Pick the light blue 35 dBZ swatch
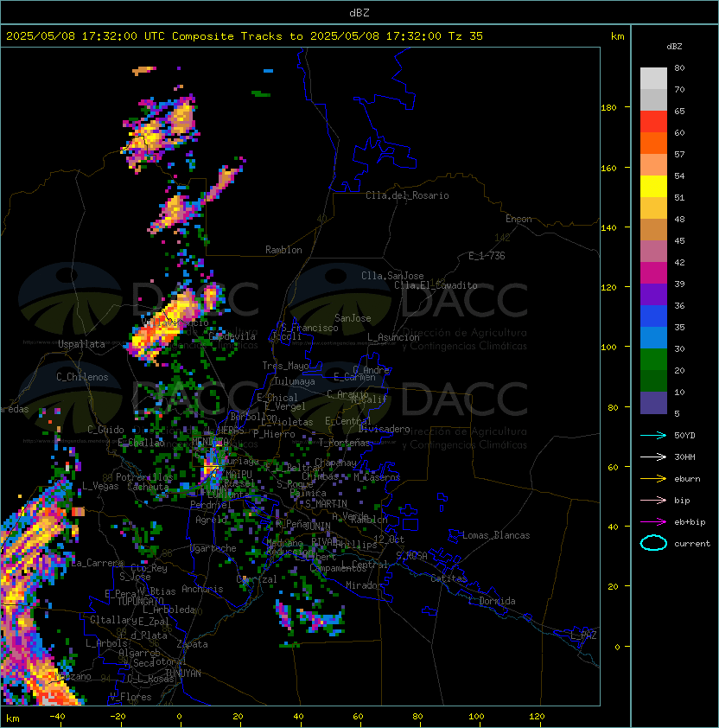Viewport: 719px width, 728px height. [x=653, y=337]
